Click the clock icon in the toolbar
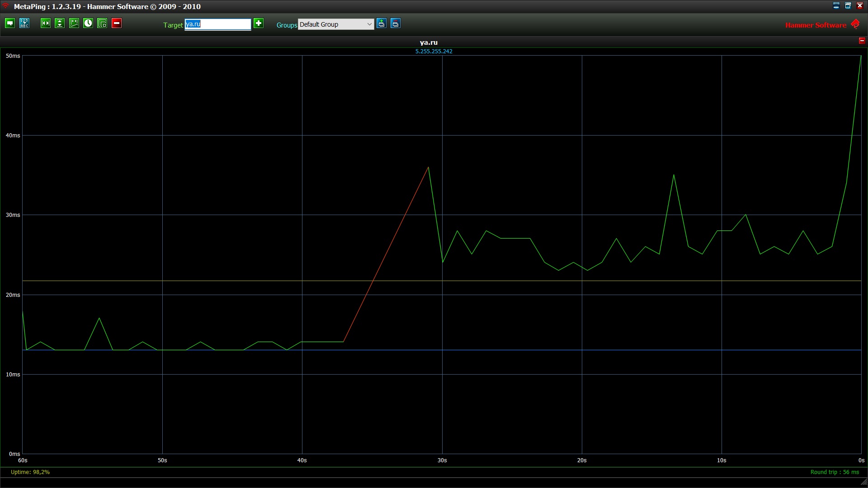 (x=88, y=23)
